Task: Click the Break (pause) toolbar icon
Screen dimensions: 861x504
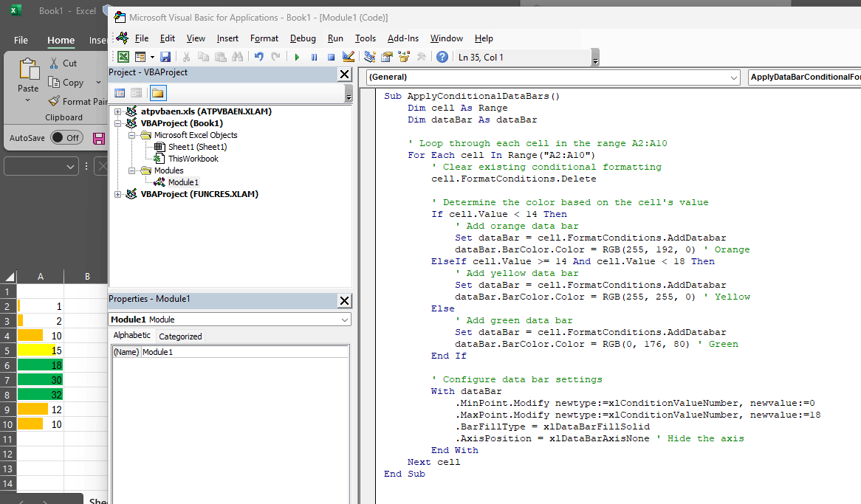Action: [x=314, y=57]
